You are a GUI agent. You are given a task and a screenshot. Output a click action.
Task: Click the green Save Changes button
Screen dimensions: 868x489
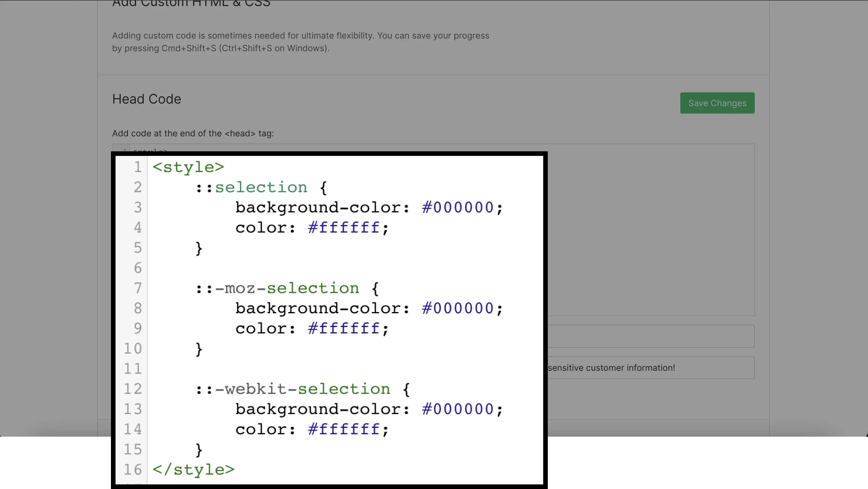717,103
